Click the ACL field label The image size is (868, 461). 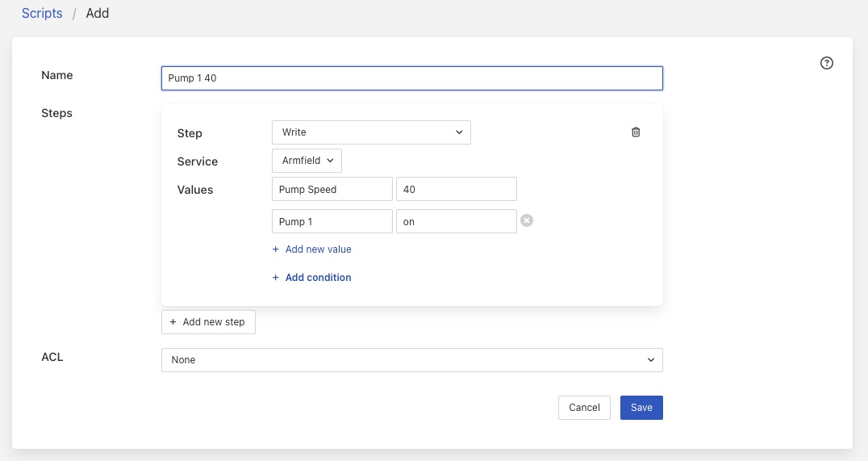coord(52,356)
